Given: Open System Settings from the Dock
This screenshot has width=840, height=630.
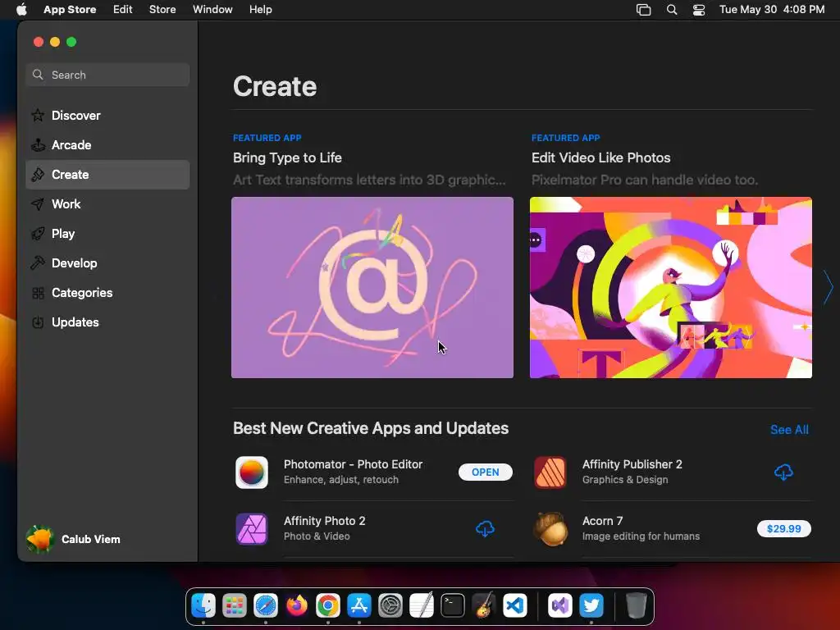Looking at the screenshot, I should 390,606.
